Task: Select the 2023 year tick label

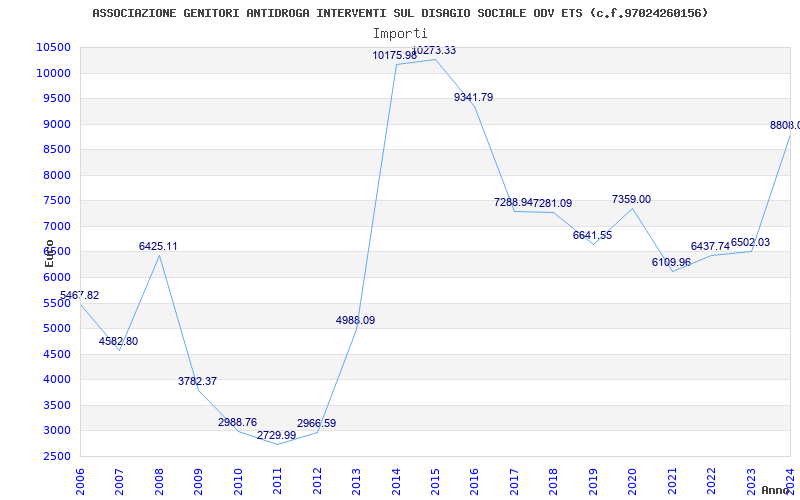Action: (x=751, y=482)
